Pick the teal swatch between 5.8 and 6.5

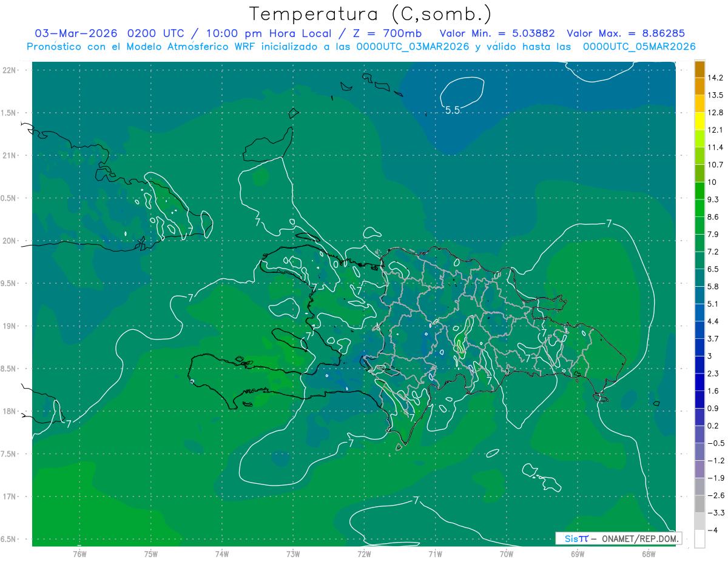699,278
